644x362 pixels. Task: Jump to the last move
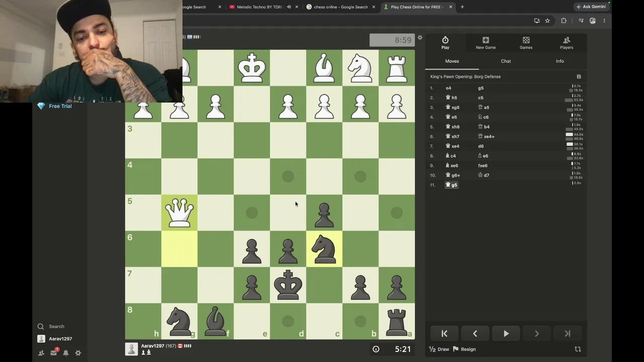point(568,333)
